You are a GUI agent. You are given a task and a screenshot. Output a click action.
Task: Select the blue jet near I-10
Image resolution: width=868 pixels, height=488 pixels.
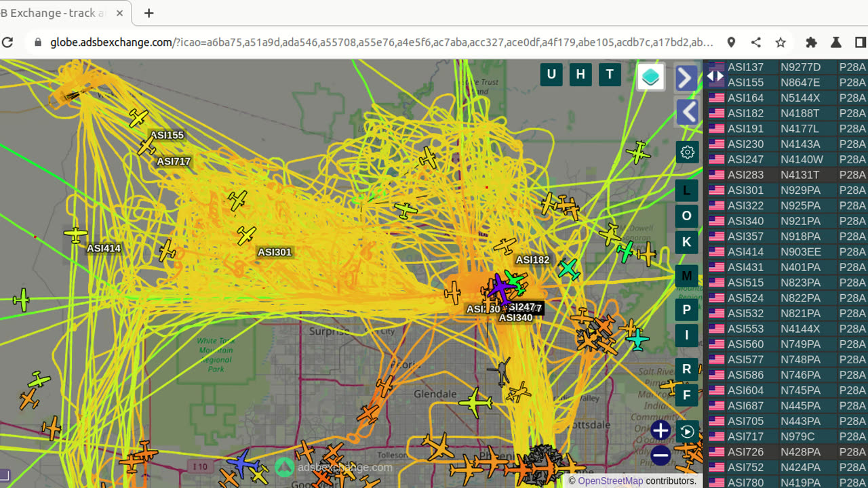click(x=242, y=463)
